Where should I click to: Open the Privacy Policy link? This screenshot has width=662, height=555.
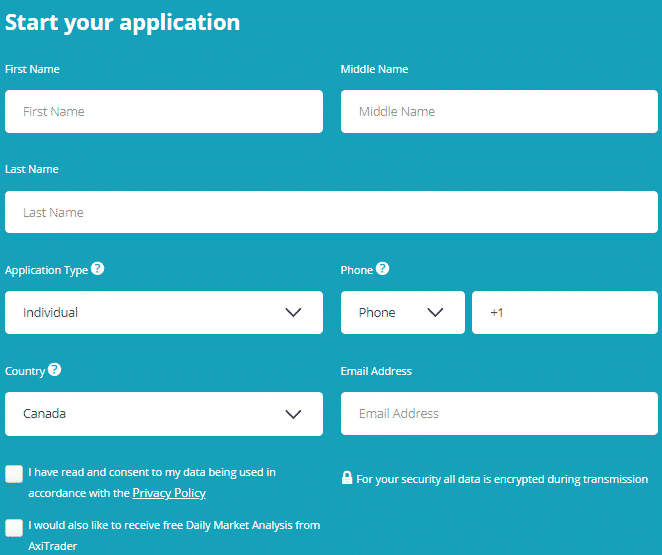point(169,493)
